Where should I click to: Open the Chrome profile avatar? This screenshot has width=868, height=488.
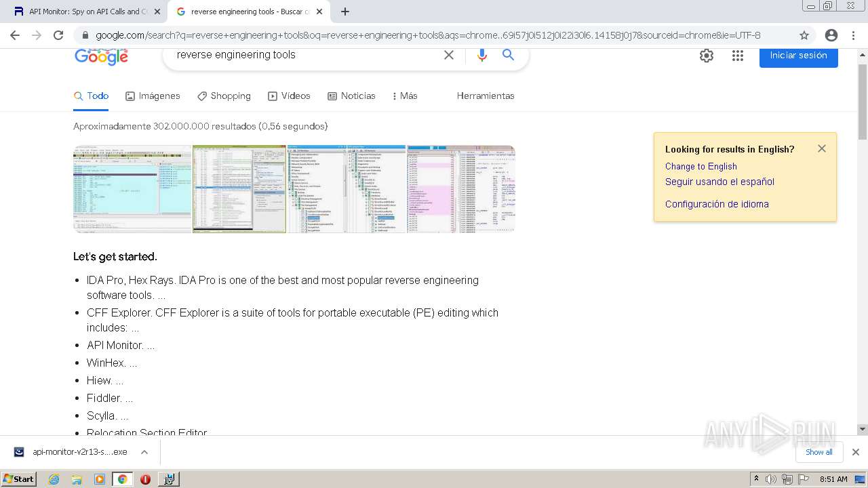point(831,35)
